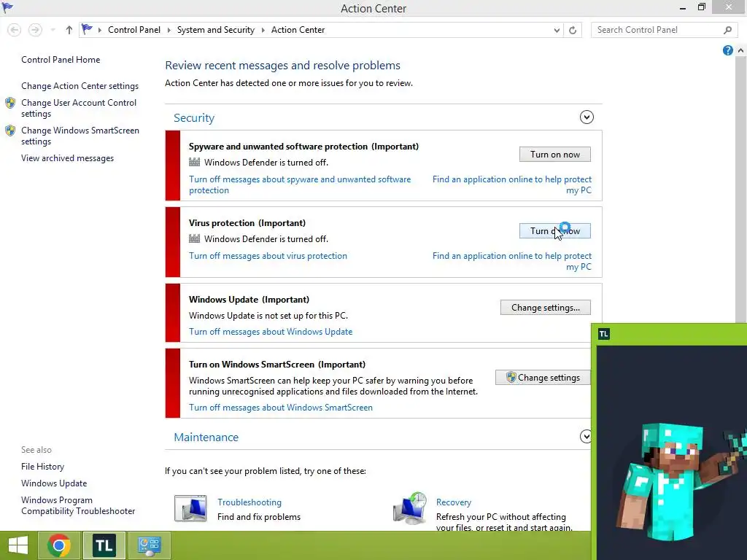The image size is (747, 560).
Task: Open the Control Panel taskbar icon
Action: click(x=149, y=545)
